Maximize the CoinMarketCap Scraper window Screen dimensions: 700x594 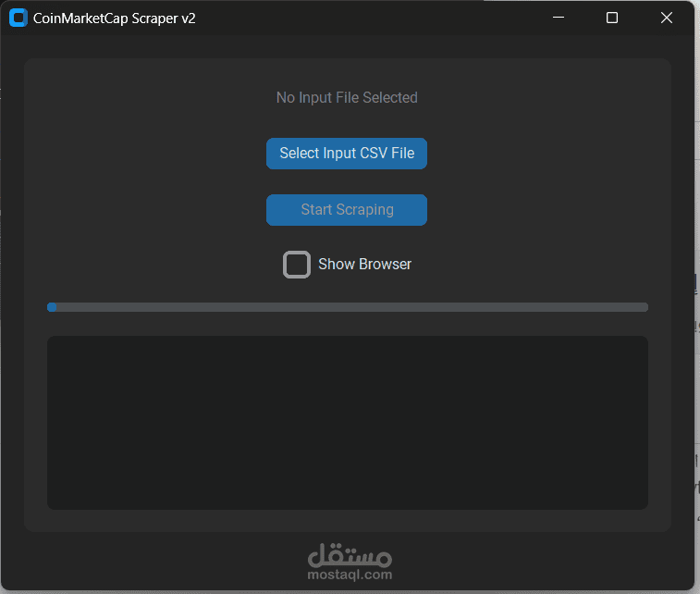click(612, 18)
